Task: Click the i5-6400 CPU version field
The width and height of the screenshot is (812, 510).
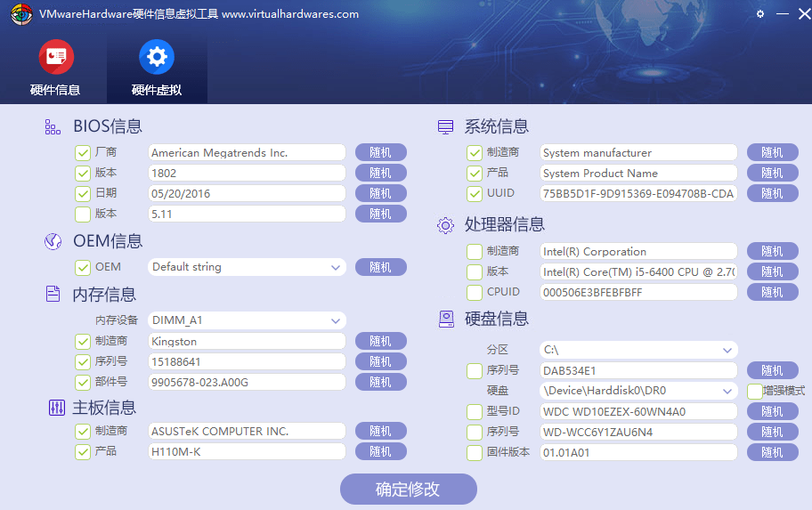Action: click(638, 271)
